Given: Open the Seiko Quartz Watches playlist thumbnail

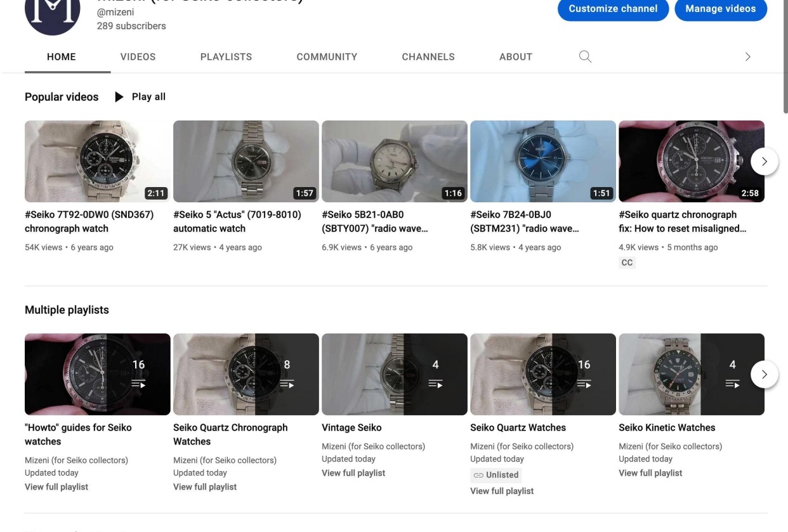Looking at the screenshot, I should (x=543, y=374).
